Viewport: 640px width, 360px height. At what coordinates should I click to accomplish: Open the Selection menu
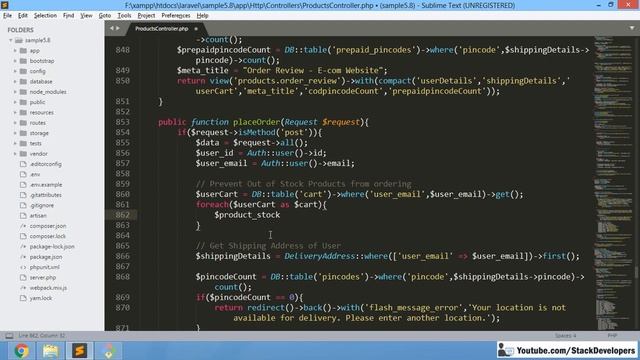[x=45, y=16]
